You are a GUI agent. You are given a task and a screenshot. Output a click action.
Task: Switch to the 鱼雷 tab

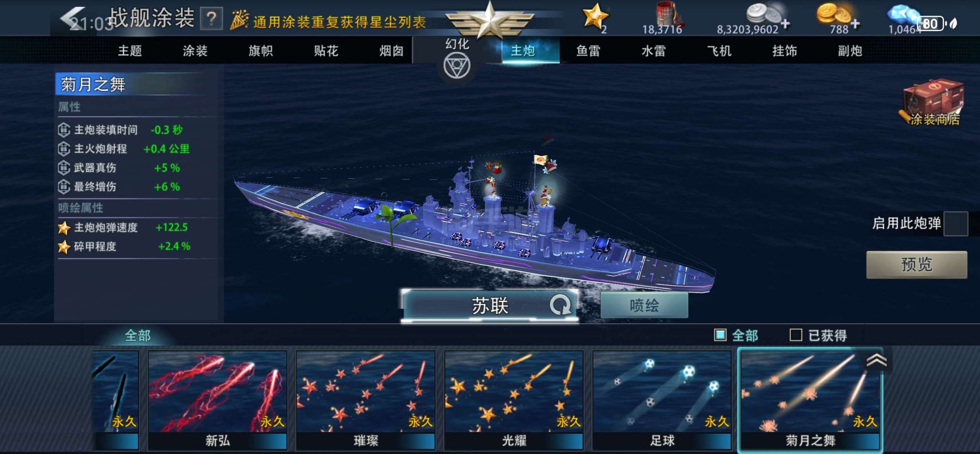[x=588, y=51]
